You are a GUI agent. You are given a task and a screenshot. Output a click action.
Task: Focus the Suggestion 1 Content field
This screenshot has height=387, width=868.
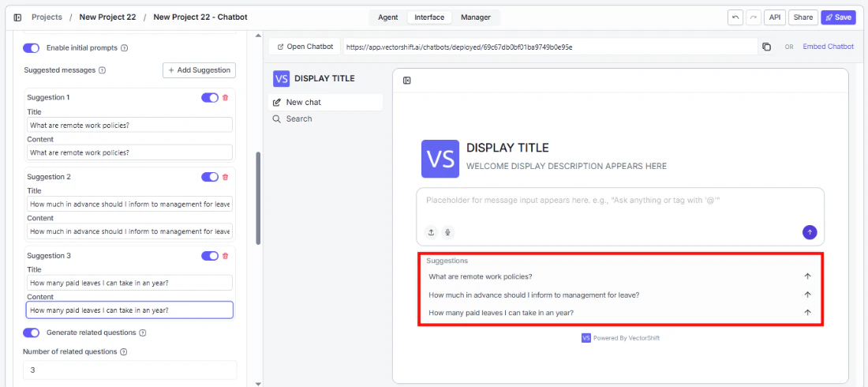[129, 152]
